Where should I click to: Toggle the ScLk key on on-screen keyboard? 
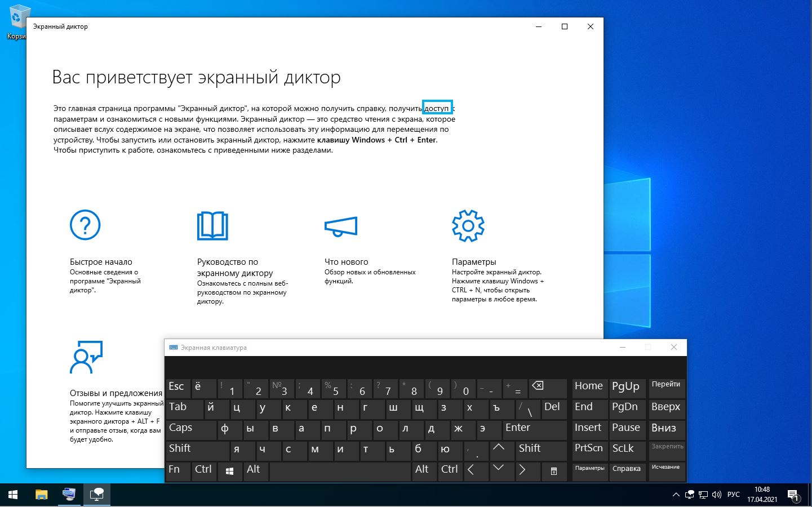(628, 450)
